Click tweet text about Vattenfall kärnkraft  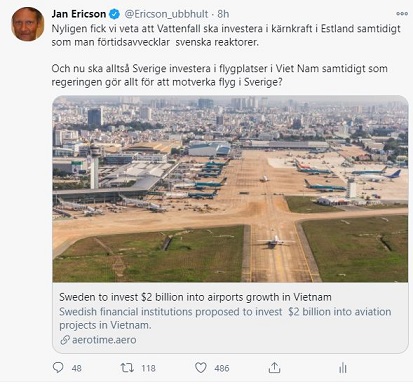tap(226, 36)
